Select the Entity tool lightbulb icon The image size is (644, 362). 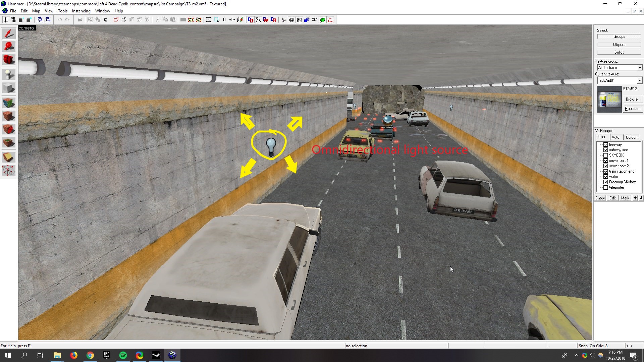[x=9, y=74]
